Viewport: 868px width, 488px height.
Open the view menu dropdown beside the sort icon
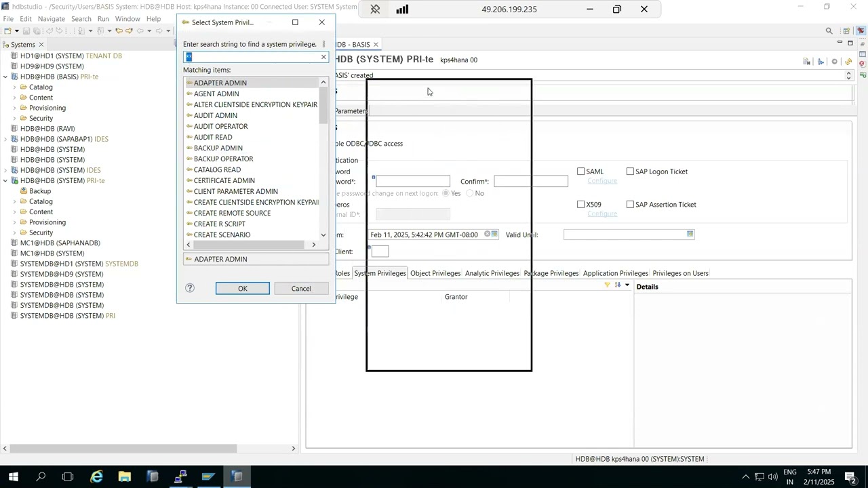[x=627, y=285]
